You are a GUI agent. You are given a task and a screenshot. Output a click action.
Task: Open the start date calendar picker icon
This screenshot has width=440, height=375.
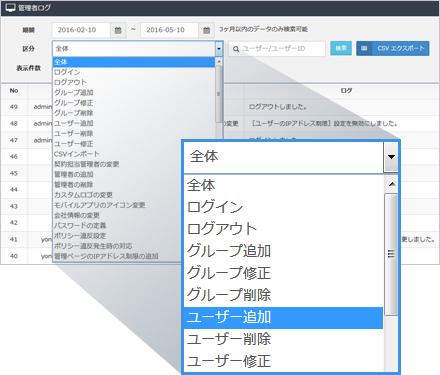coord(118,30)
